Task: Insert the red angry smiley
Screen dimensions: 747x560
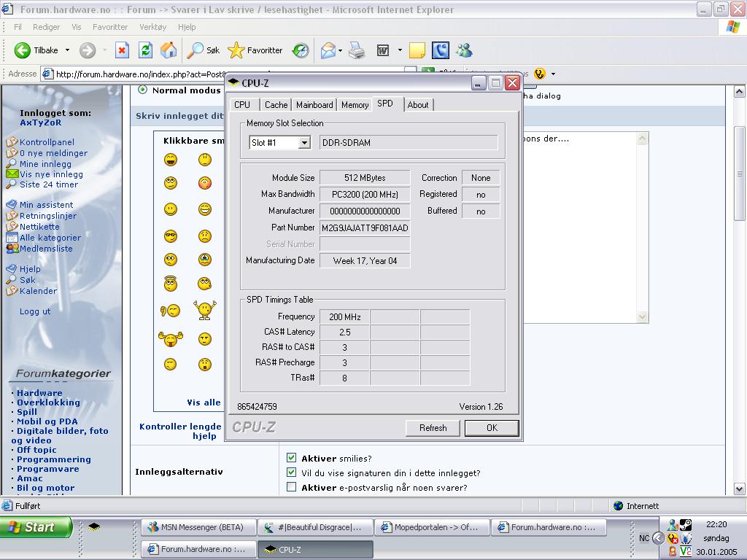Action: click(x=205, y=183)
